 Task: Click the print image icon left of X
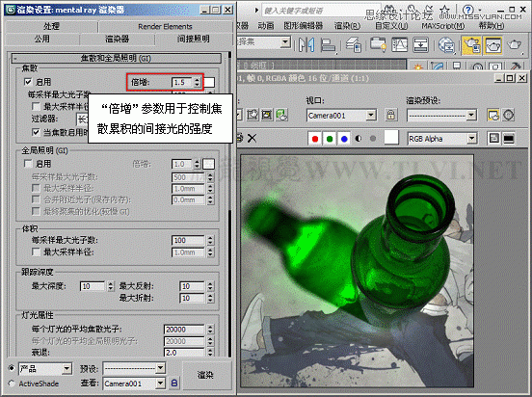click(240, 138)
